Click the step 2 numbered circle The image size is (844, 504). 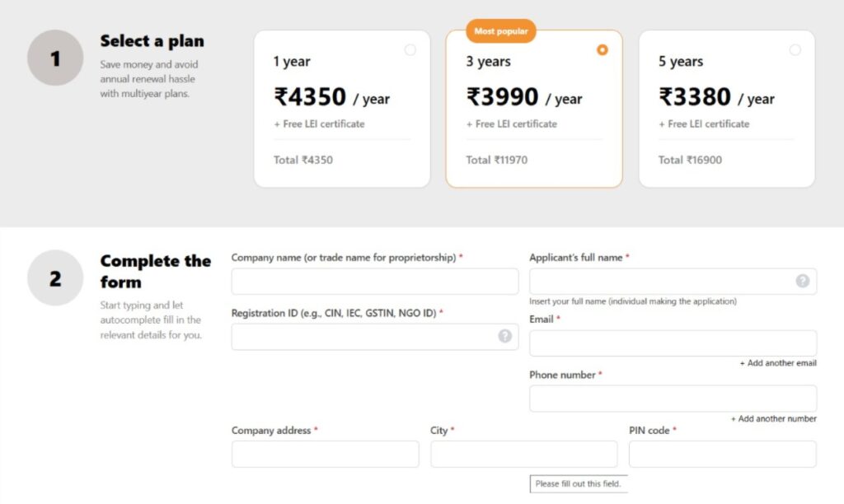pyautogui.click(x=54, y=278)
